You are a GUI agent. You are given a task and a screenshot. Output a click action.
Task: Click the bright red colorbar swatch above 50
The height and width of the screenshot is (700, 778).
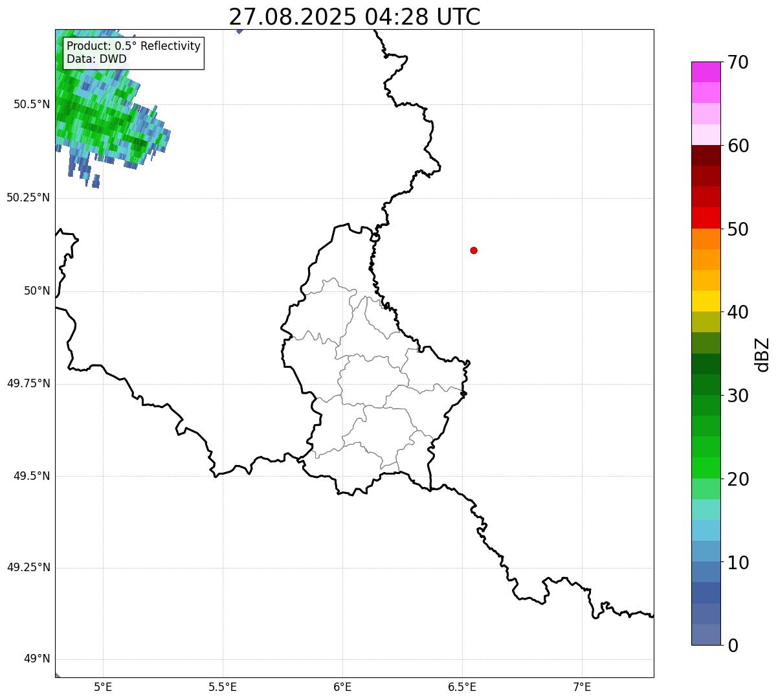click(x=706, y=218)
